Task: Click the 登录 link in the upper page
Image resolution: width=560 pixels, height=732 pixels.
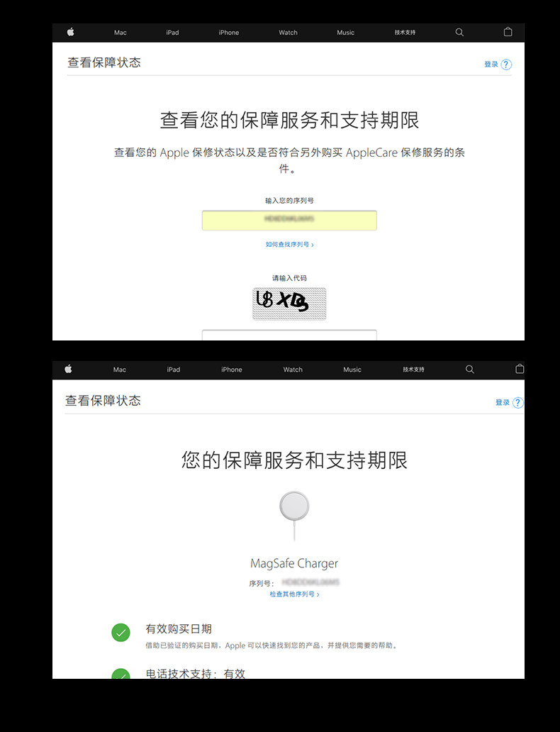Action: [491, 65]
